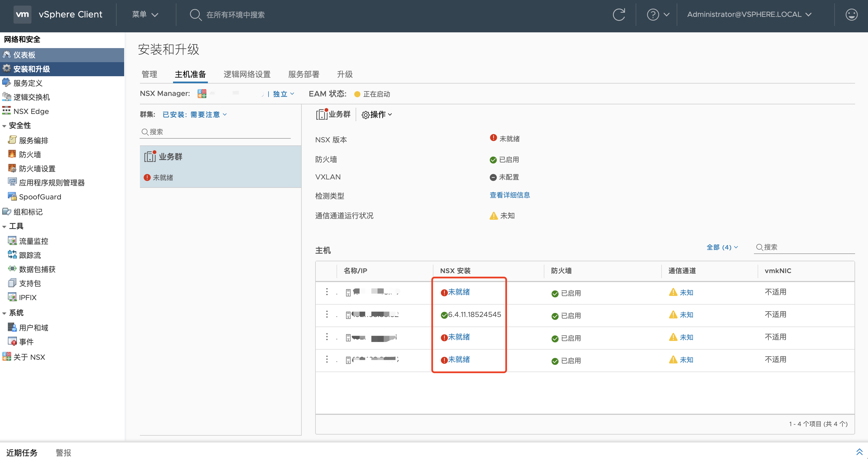The height and width of the screenshot is (459, 868).
Task: Open Firewall (防火墙) in the sidebar
Action: coord(30,154)
